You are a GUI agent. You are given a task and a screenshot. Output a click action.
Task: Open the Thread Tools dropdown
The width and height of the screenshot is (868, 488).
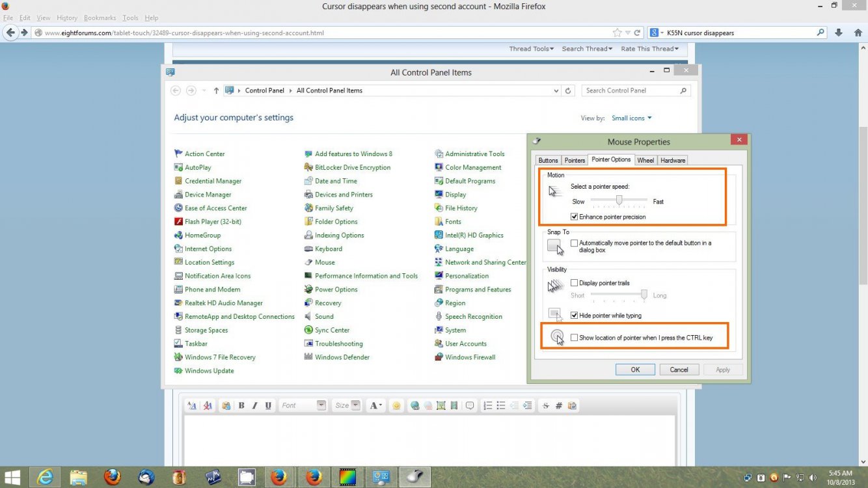[x=531, y=49]
